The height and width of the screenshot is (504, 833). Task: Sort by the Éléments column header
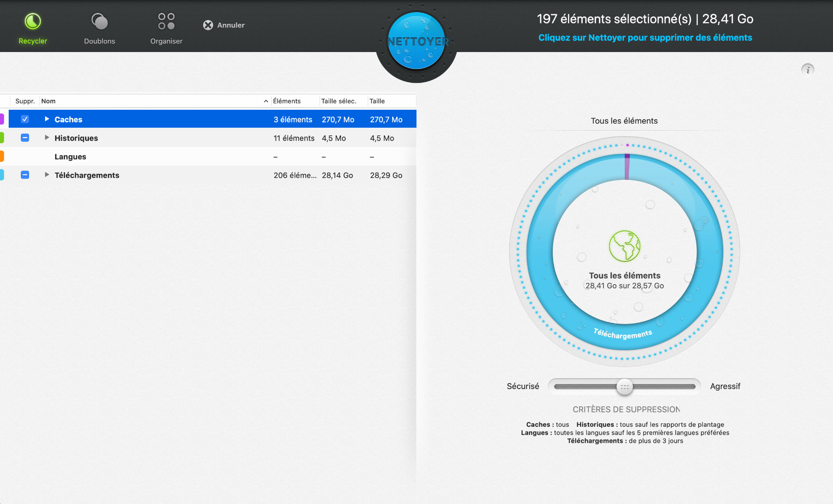point(295,101)
